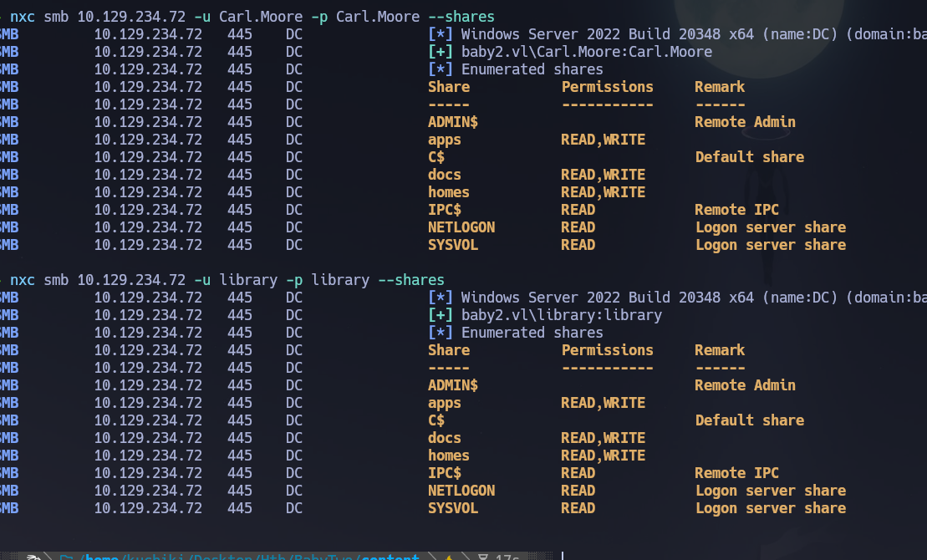This screenshot has height=560, width=927.
Task: Click the docs share name
Action: pyautogui.click(x=444, y=174)
